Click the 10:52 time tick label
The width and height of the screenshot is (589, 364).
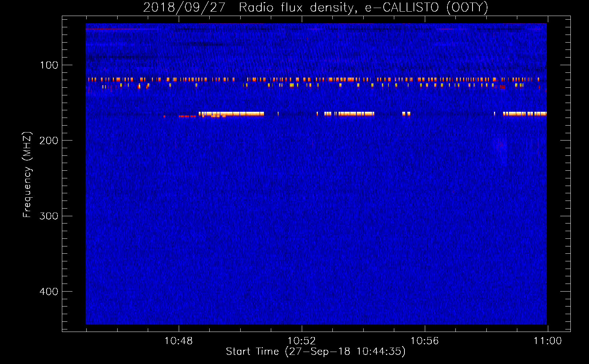pyautogui.click(x=301, y=341)
